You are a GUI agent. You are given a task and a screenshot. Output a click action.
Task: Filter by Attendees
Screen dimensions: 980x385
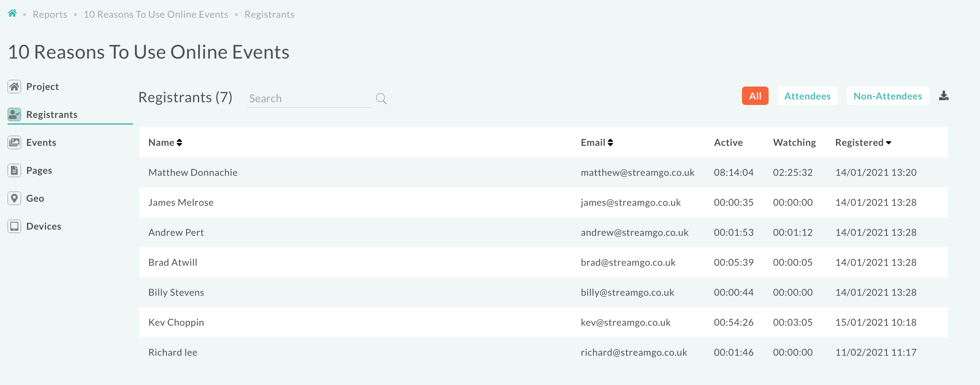(x=807, y=96)
